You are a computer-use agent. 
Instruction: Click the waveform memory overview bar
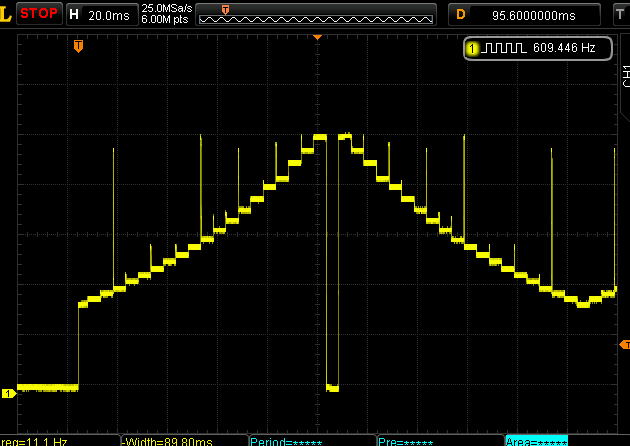point(316,14)
